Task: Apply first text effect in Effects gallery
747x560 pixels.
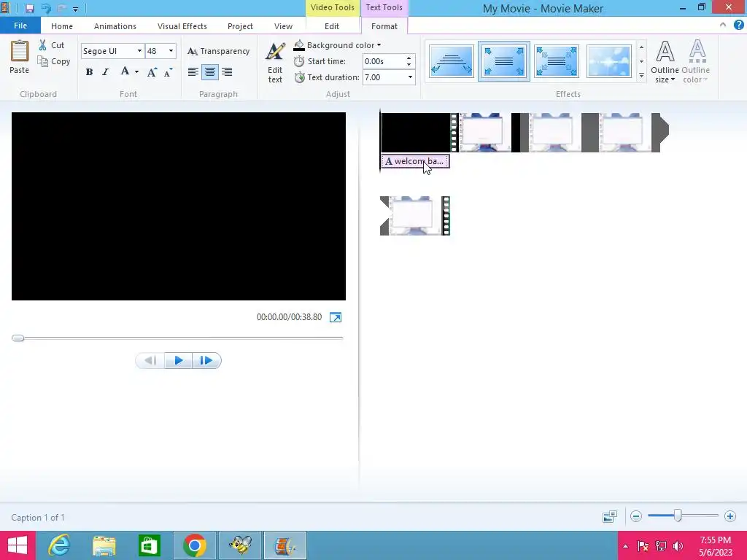Action: [451, 61]
